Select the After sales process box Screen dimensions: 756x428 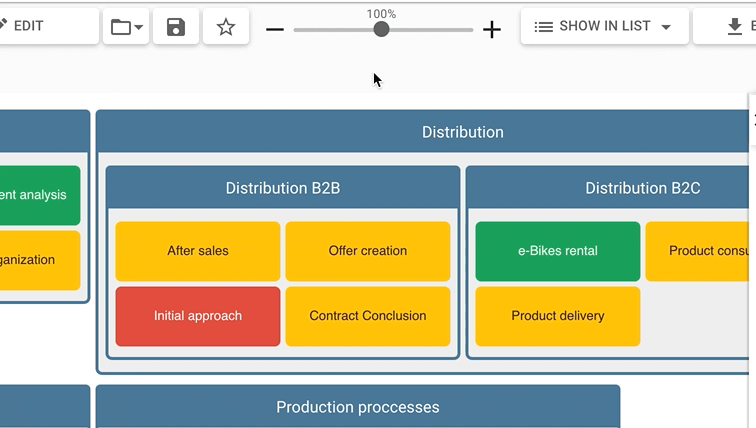click(x=198, y=251)
